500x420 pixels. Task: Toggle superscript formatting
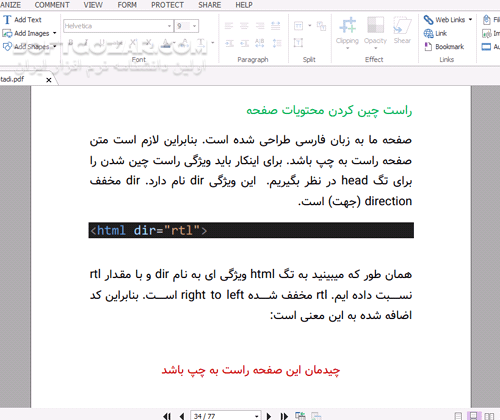click(133, 43)
